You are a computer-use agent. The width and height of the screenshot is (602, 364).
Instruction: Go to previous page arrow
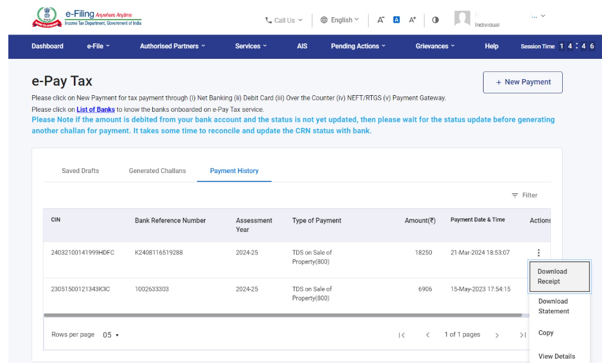[427, 335]
